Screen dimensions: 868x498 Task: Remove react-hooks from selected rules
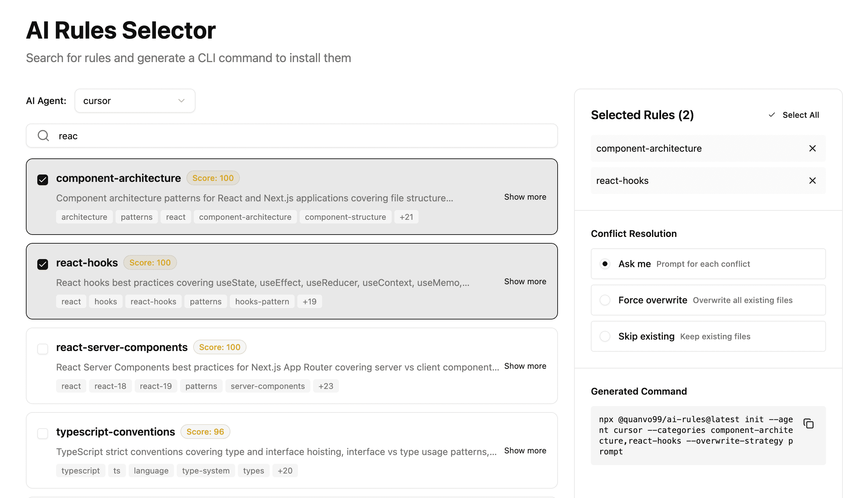click(x=812, y=181)
